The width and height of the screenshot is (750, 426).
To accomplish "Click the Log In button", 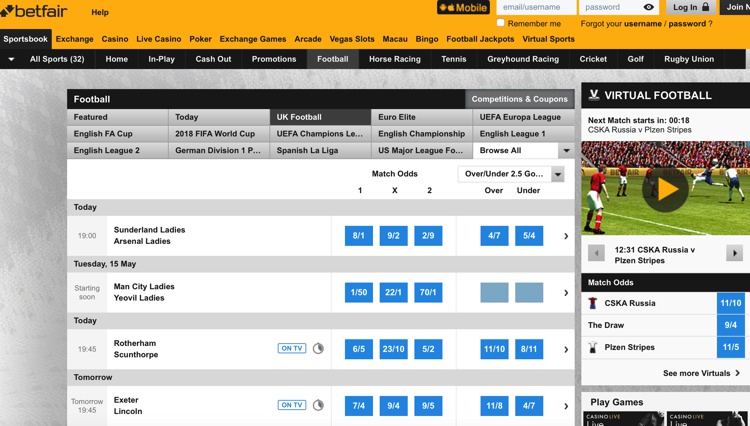I will pos(692,8).
